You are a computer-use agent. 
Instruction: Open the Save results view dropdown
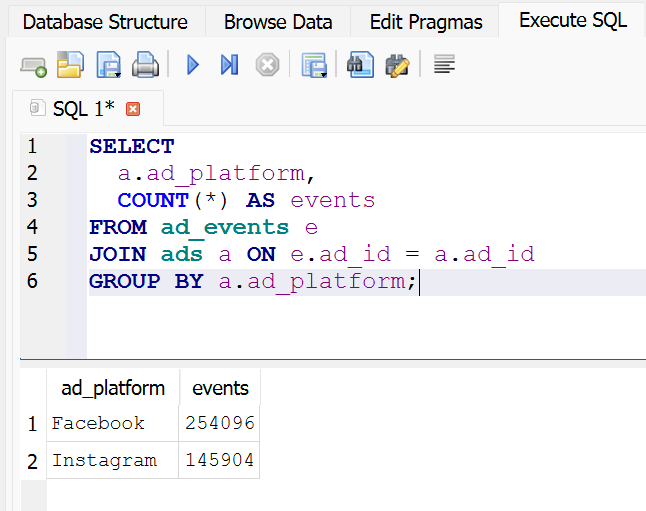(315, 66)
